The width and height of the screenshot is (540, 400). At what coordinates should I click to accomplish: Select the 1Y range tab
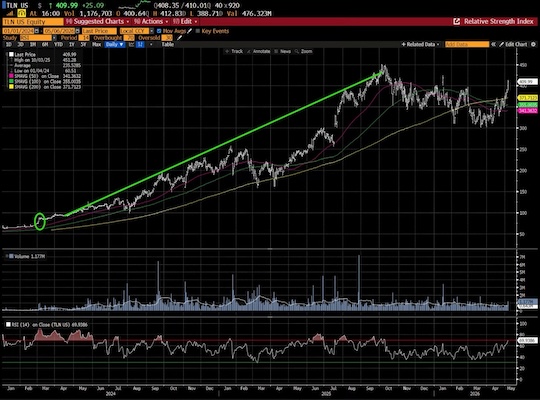click(x=72, y=44)
